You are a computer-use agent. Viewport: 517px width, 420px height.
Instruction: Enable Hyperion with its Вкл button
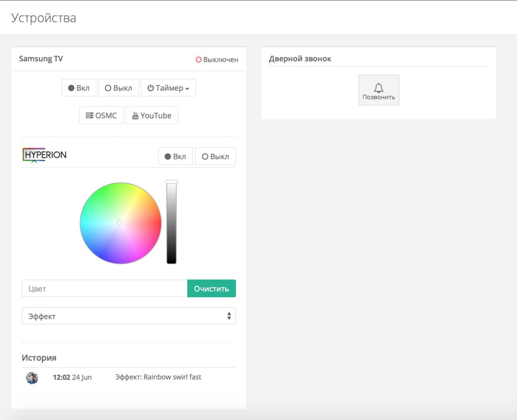pos(175,156)
